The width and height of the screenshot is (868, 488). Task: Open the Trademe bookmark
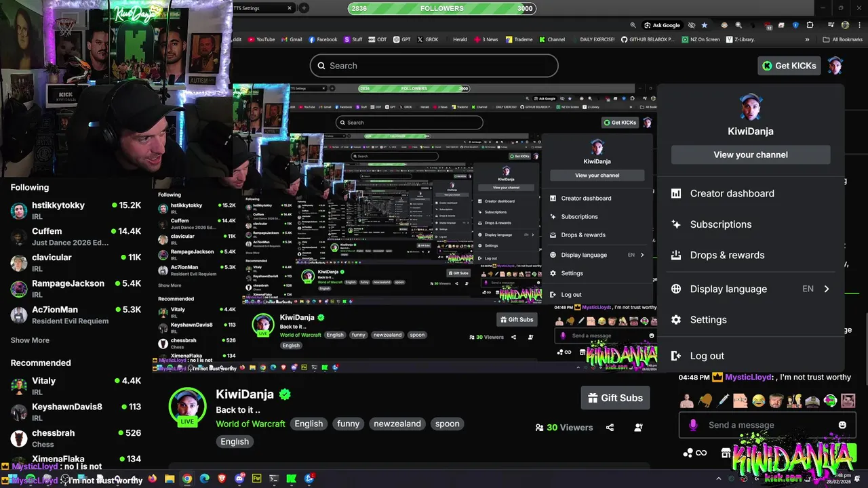[x=519, y=39]
